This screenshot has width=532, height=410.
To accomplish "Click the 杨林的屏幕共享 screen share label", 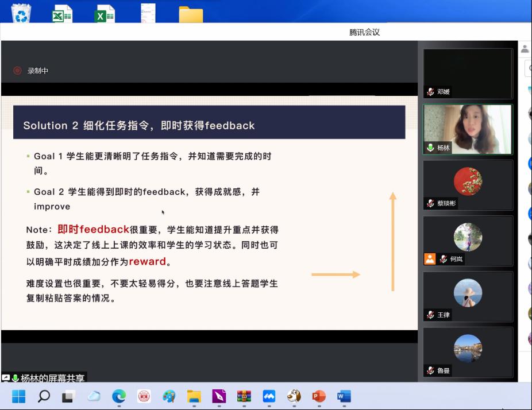I will (x=52, y=378).
